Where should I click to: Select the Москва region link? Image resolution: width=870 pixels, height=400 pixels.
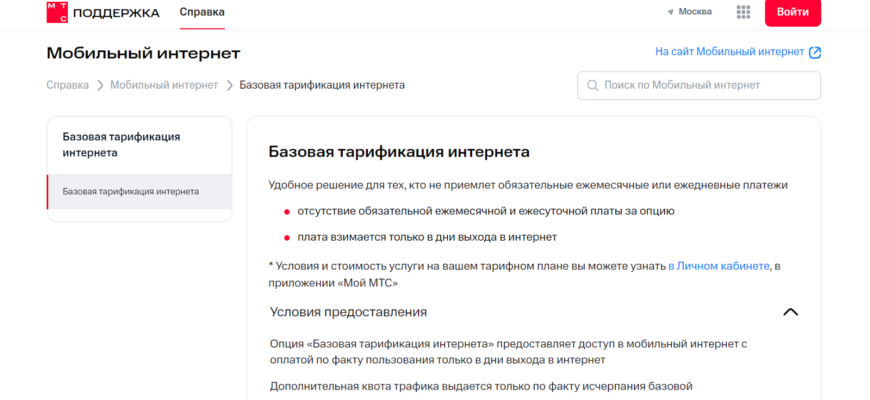pyautogui.click(x=695, y=12)
